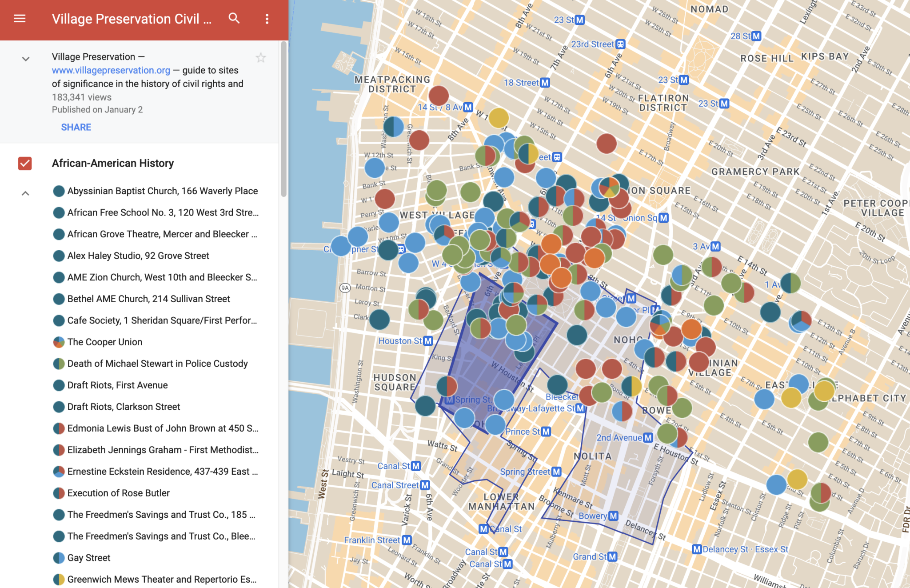Click the 23rd Street PATH station icon
This screenshot has width=910, height=588.
(x=621, y=44)
